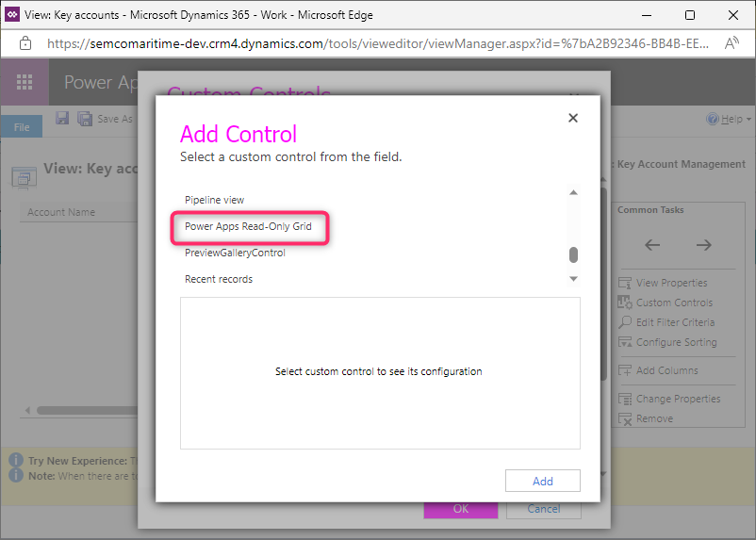This screenshot has width=756, height=540.
Task: Click the left arrow in Common Tasks
Action: tap(652, 245)
